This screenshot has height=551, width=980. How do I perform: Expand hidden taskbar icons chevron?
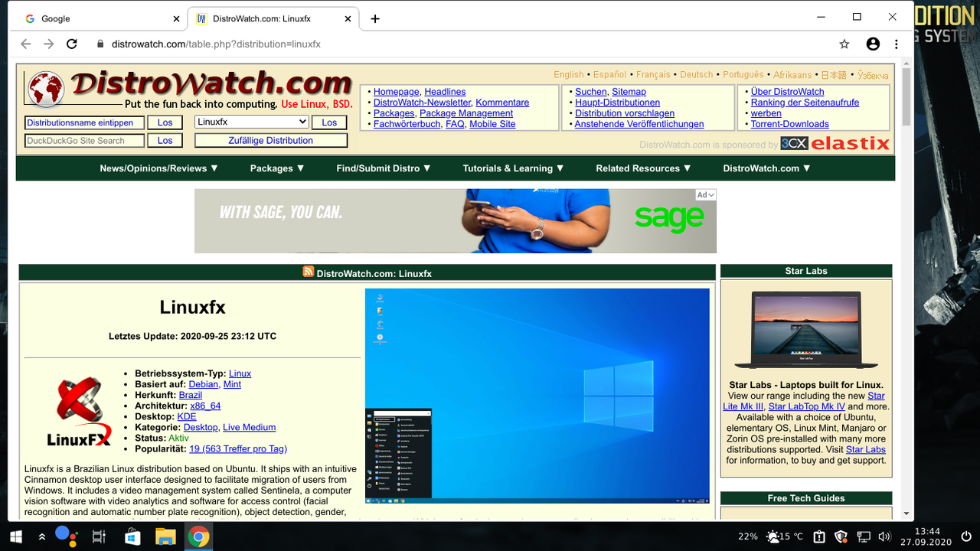[42, 537]
